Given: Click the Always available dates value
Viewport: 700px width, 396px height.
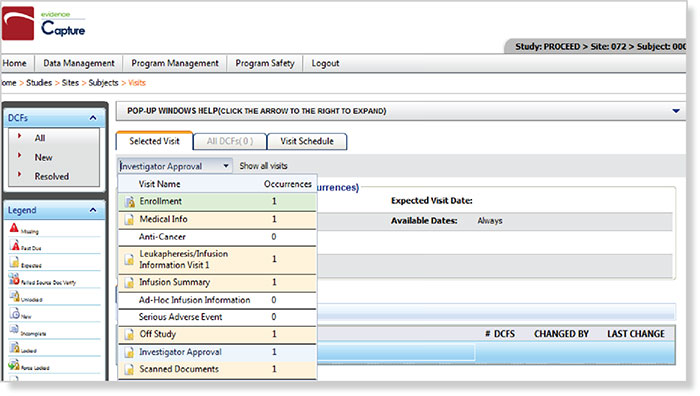Looking at the screenshot, I should [x=490, y=221].
